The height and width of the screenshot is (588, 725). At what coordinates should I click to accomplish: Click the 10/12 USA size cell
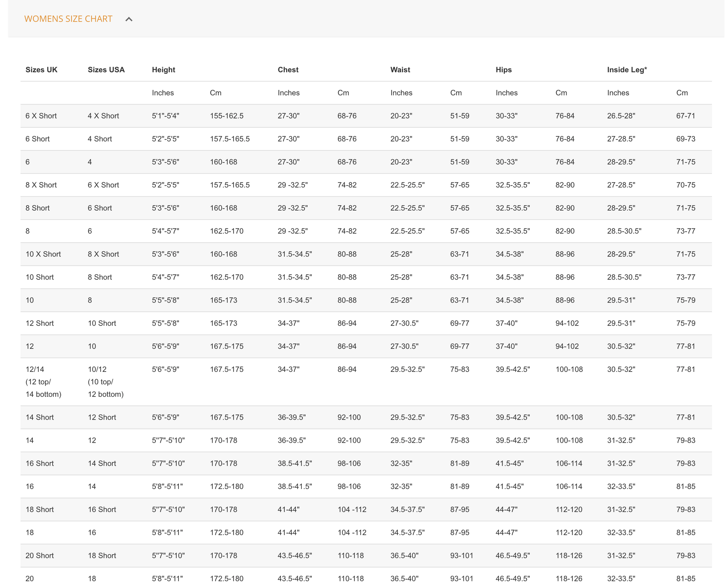point(97,369)
